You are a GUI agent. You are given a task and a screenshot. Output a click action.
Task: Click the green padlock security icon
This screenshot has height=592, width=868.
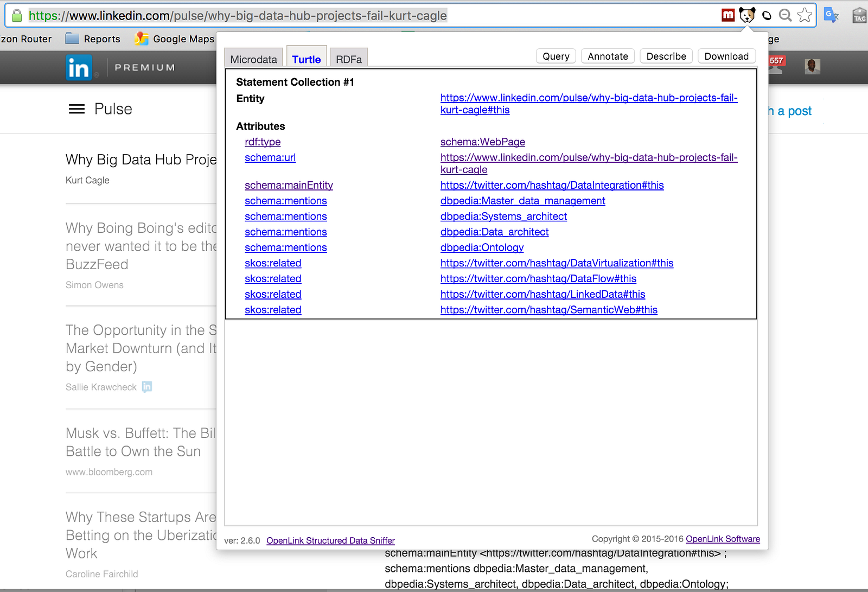point(17,16)
